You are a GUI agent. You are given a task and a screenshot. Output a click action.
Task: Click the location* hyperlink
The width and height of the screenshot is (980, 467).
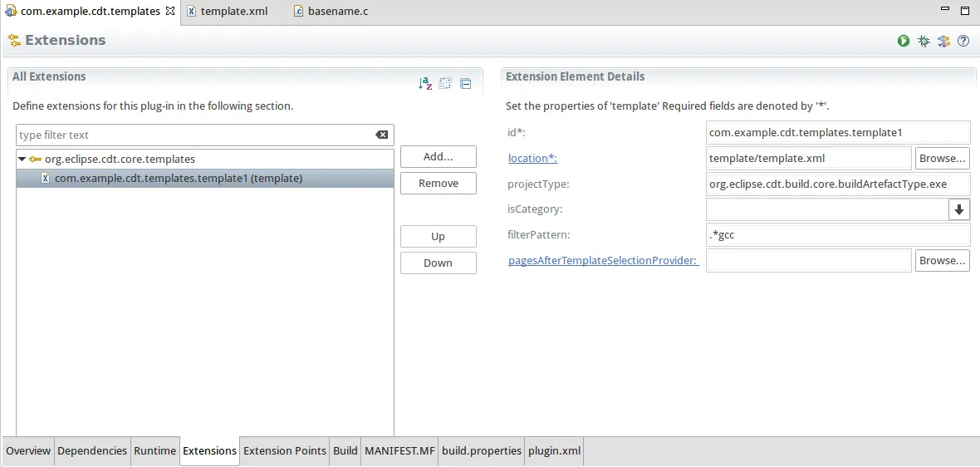[x=532, y=158]
